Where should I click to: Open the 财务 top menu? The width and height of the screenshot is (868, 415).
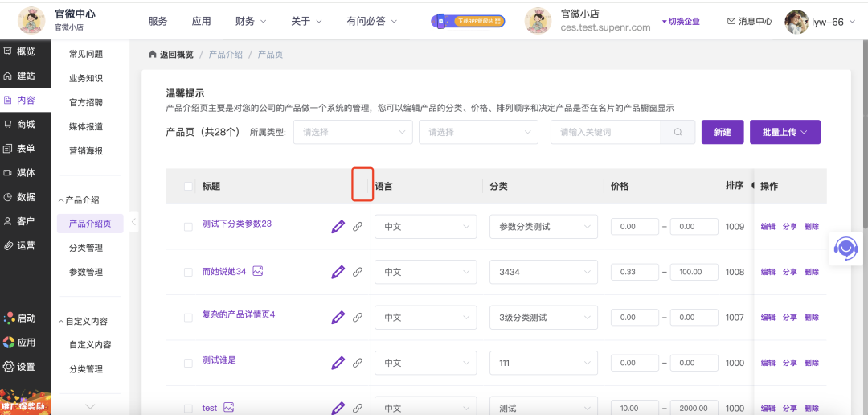click(250, 22)
